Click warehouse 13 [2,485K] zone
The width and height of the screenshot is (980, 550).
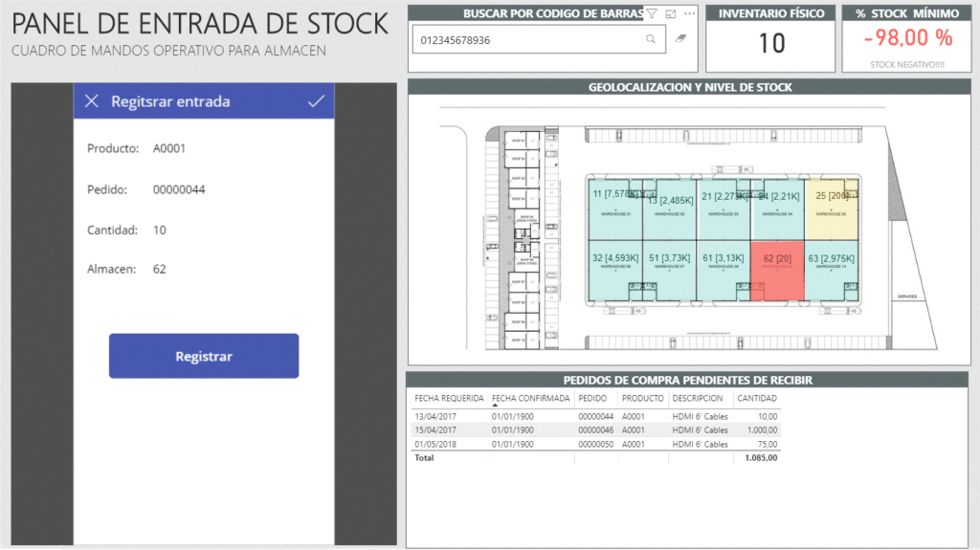click(x=669, y=209)
